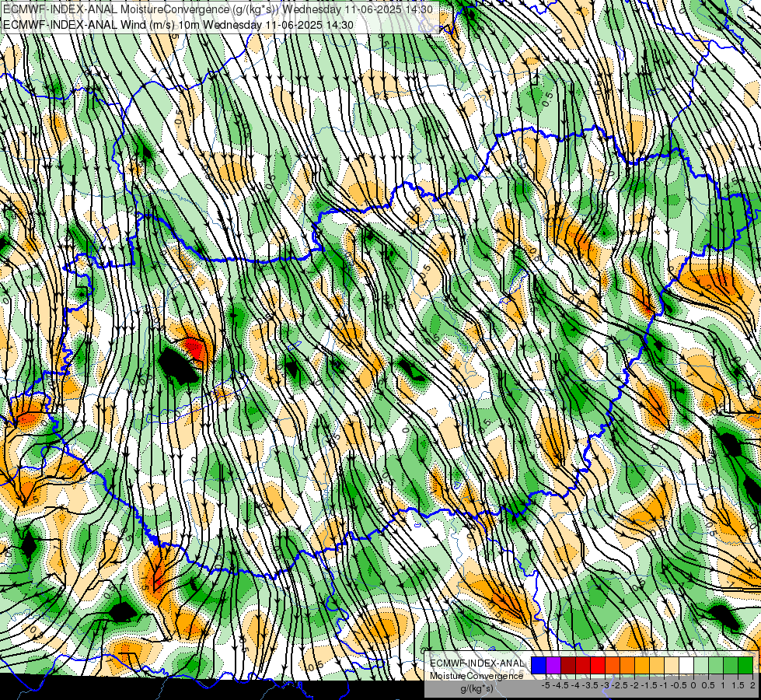Select the pale peach legend swatch

tap(672, 665)
